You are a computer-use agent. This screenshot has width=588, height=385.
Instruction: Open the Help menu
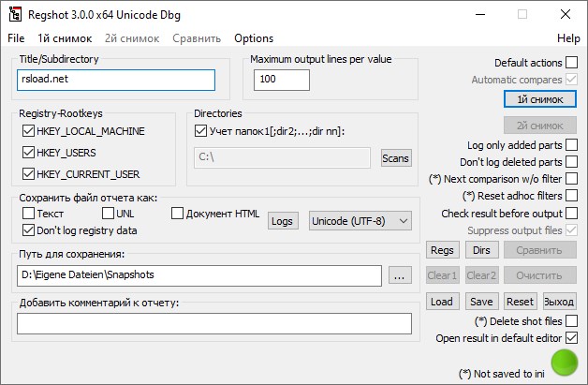568,38
